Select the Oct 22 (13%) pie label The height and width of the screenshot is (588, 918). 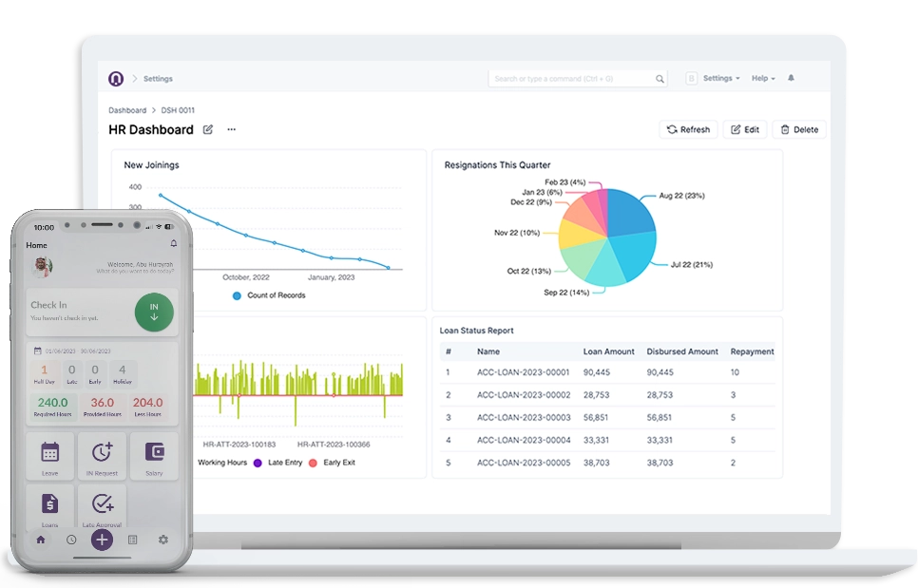[x=528, y=271]
